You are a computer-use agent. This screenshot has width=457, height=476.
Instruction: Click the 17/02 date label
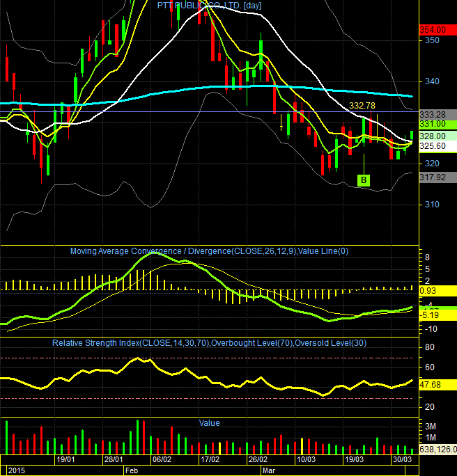pyautogui.click(x=210, y=459)
